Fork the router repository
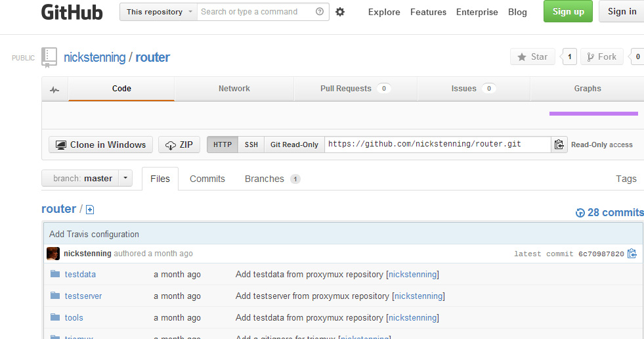 (602, 56)
